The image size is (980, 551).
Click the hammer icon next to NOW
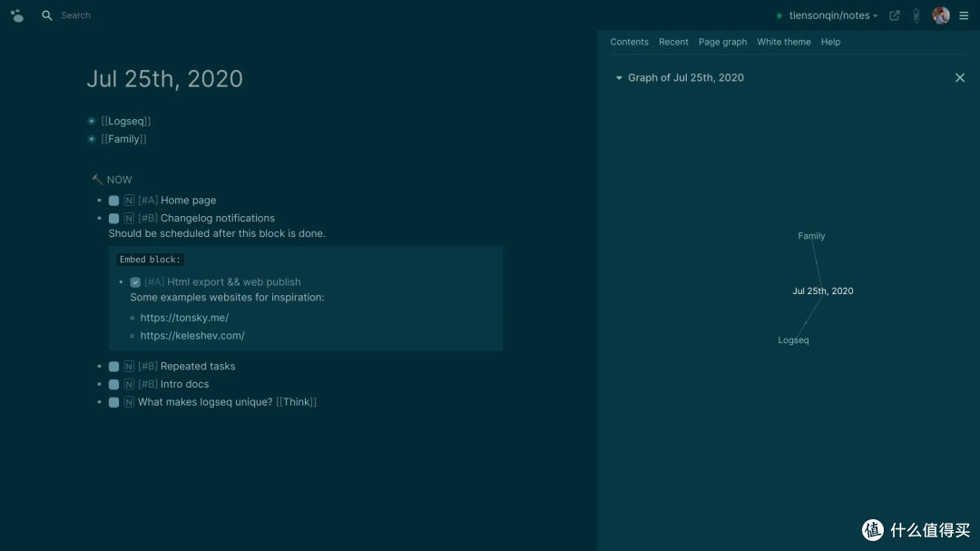97,180
